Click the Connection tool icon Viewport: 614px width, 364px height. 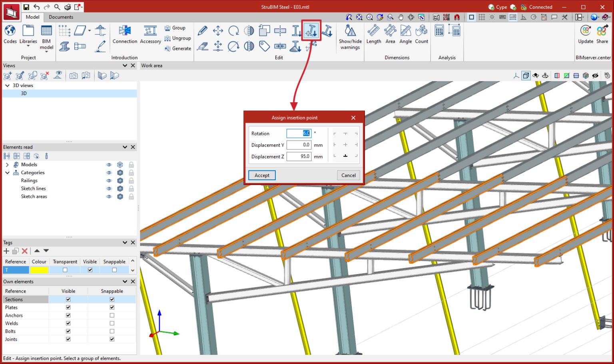[x=125, y=31]
